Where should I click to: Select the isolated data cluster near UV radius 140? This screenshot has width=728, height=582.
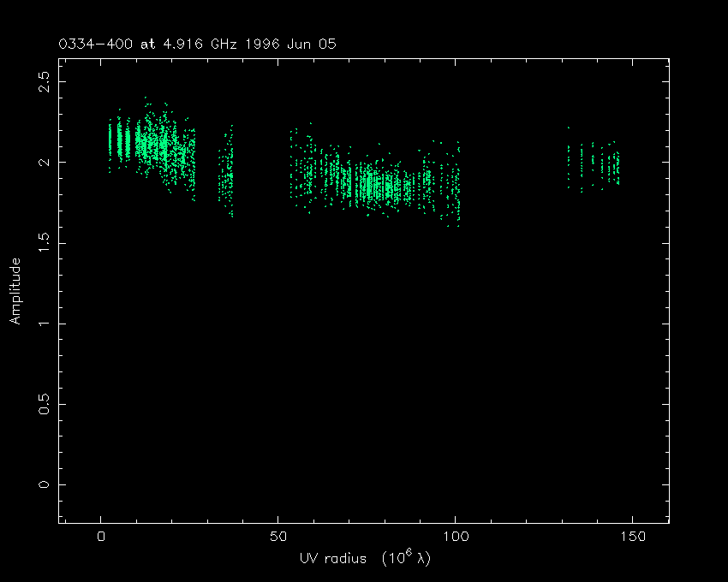[600, 163]
